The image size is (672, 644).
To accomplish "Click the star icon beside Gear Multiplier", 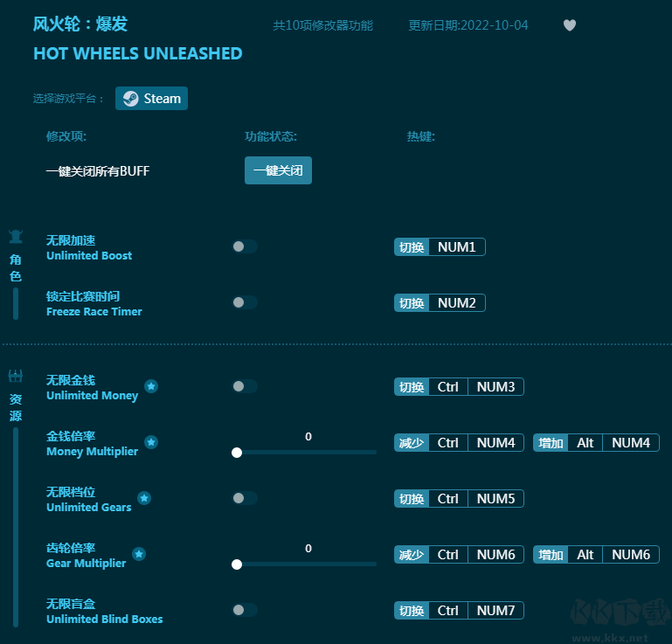I will [x=139, y=554].
